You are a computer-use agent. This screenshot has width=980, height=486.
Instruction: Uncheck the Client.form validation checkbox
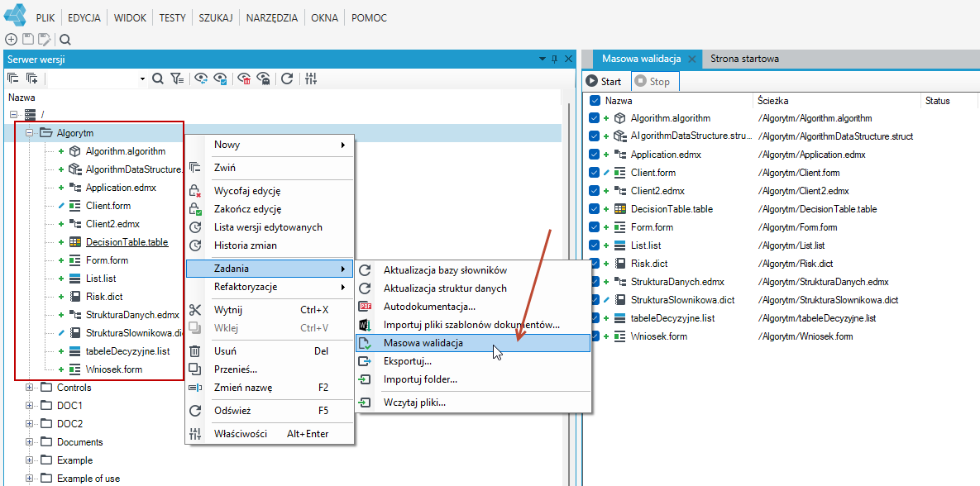pyautogui.click(x=595, y=173)
